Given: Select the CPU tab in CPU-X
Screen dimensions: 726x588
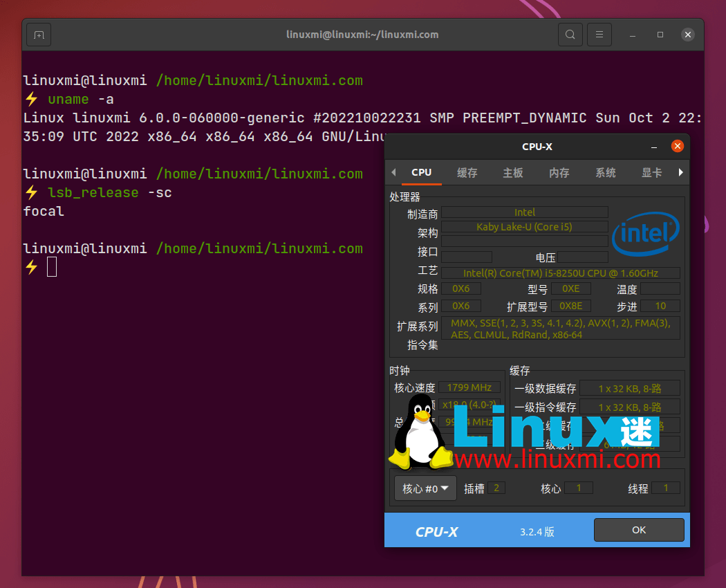Looking at the screenshot, I should click(422, 172).
